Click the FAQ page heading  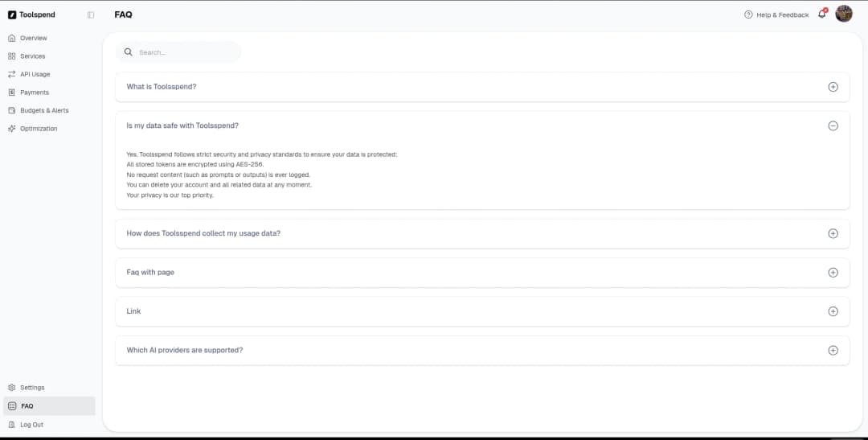point(124,15)
